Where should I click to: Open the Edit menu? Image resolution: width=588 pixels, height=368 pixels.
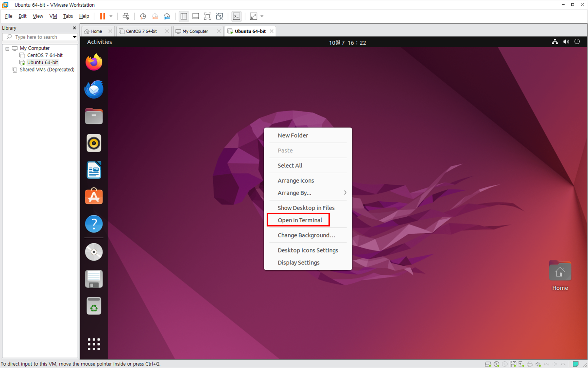[22, 16]
